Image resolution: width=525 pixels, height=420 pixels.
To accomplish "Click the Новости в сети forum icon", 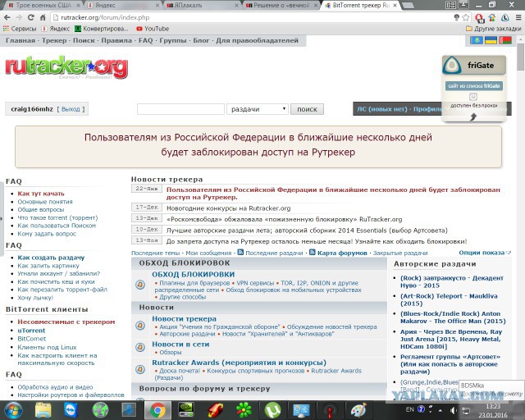I will tap(140, 347).
